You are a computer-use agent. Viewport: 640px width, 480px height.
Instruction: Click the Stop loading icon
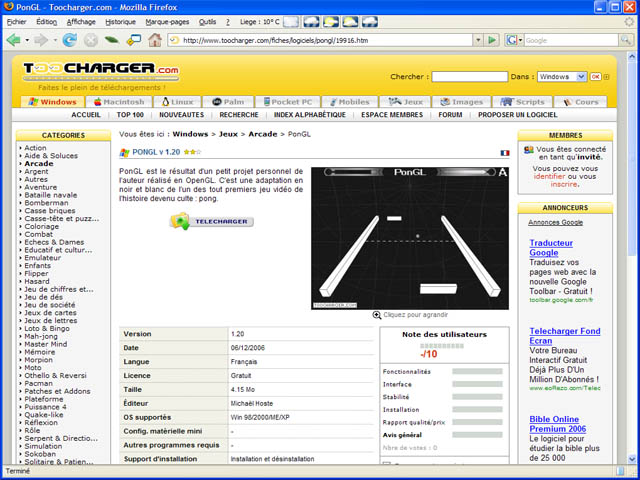(91, 40)
